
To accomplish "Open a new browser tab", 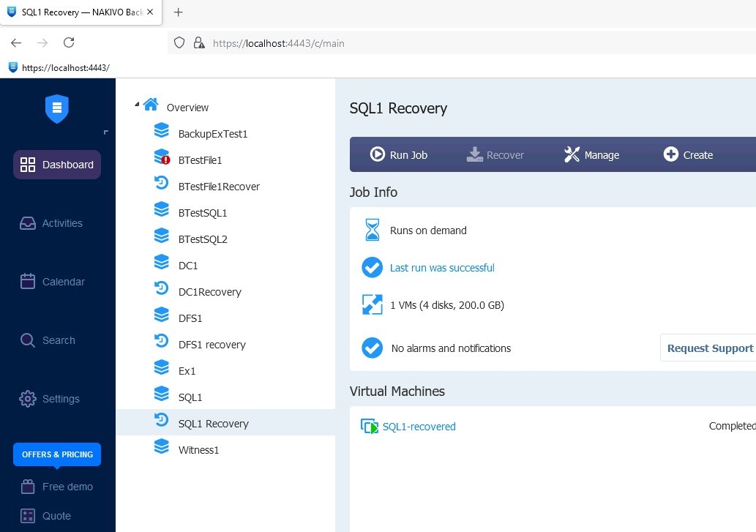I will 178,12.
